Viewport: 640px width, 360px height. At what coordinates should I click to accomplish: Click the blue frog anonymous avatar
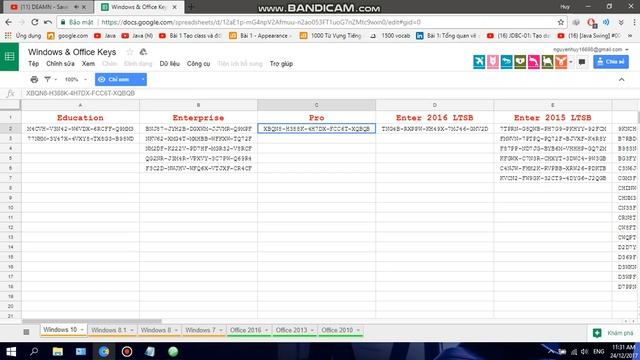click(x=506, y=62)
